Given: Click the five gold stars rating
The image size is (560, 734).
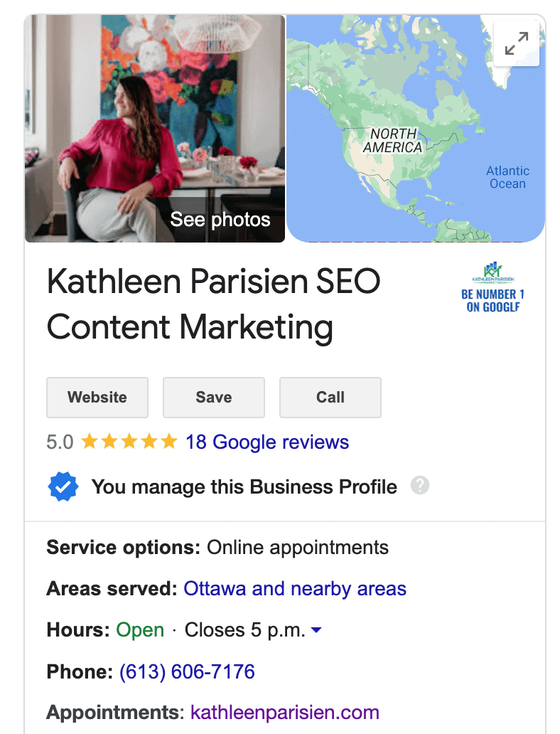Looking at the screenshot, I should pos(129,442).
